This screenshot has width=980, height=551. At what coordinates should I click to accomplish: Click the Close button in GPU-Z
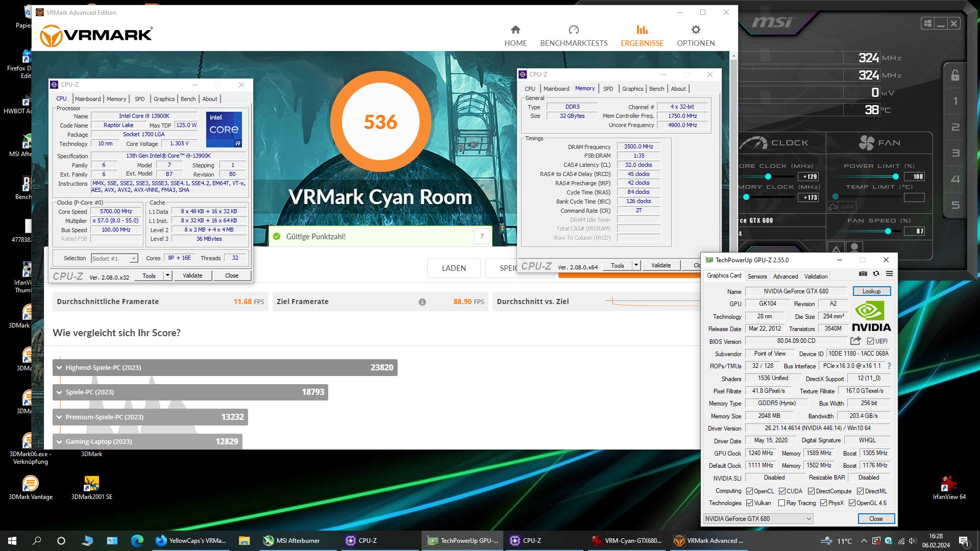(876, 519)
